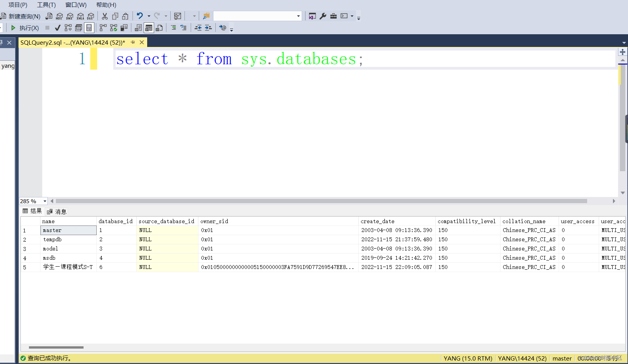The width and height of the screenshot is (628, 364).
Task: Open the SQL editor toolbar options arrow
Action: [x=232, y=29]
